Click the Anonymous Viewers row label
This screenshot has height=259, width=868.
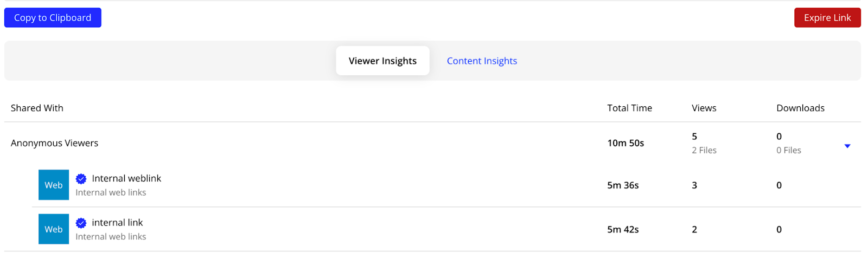54,143
